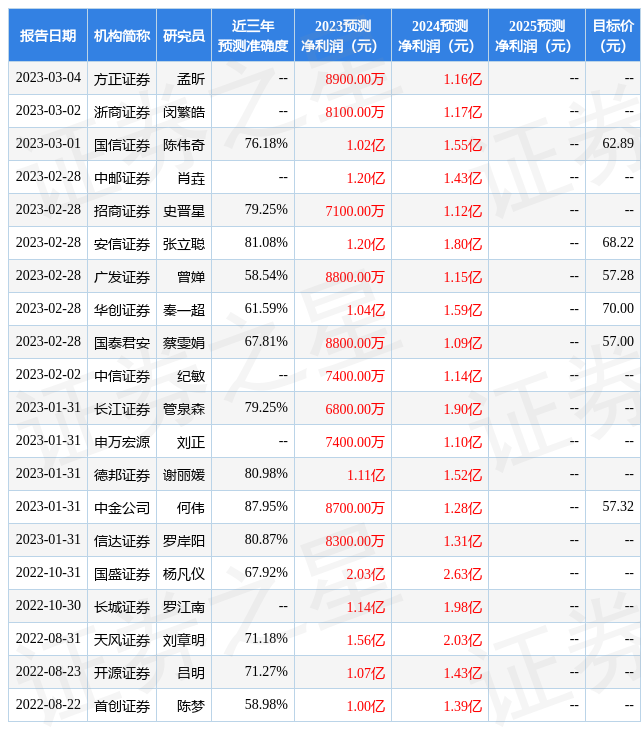Select 方正证券 institution cell
The image size is (641, 730).
pyautogui.click(x=122, y=79)
